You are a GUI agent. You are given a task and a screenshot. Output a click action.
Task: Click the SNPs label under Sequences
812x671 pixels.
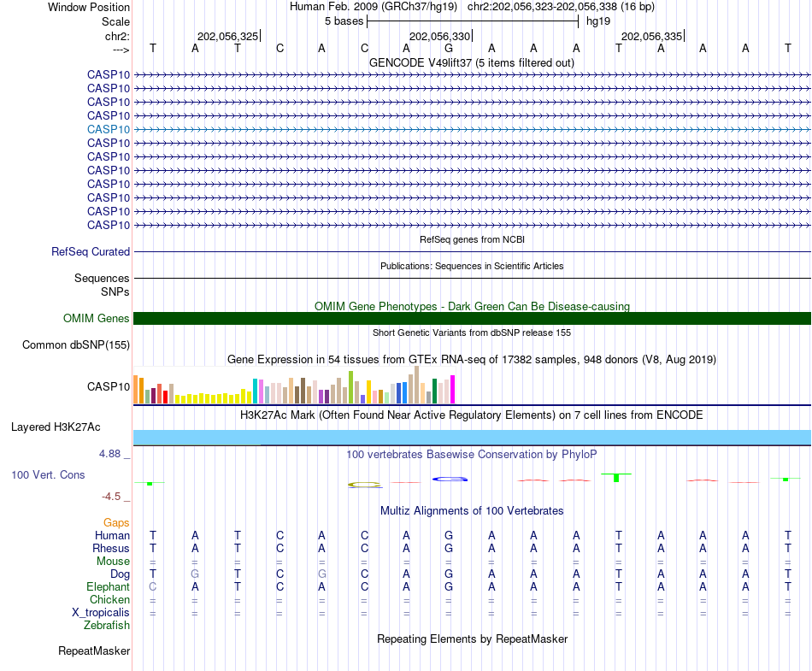coord(115,292)
